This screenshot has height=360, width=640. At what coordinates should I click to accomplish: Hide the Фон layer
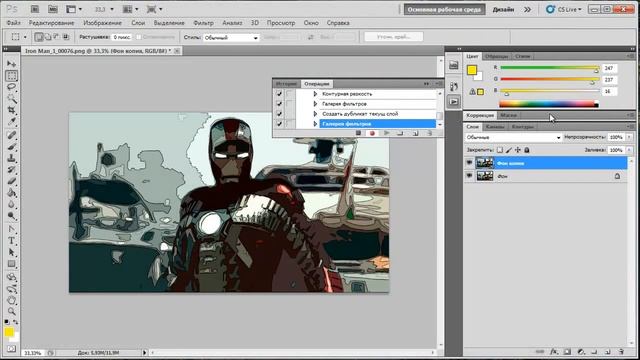pyautogui.click(x=469, y=176)
